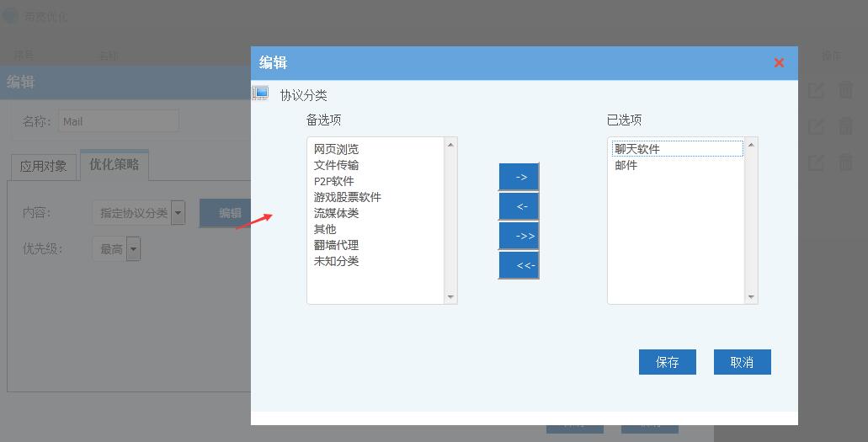Select the 优化策略 tab
The height and width of the screenshot is (442, 868).
114,165
